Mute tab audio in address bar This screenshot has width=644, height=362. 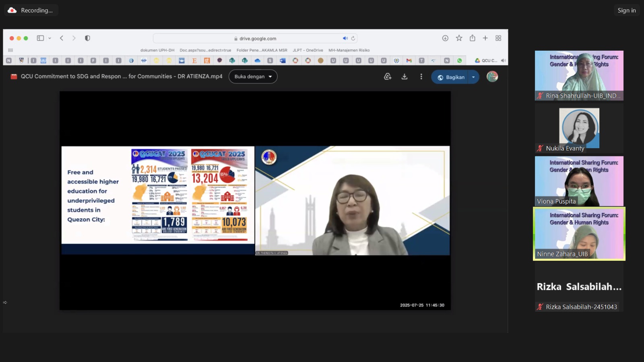345,39
